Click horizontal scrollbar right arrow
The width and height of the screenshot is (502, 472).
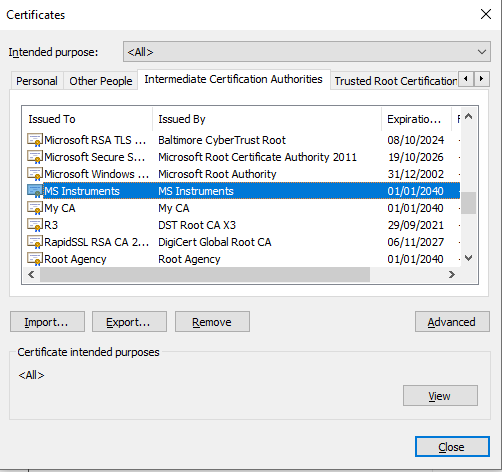pyautogui.click(x=452, y=275)
